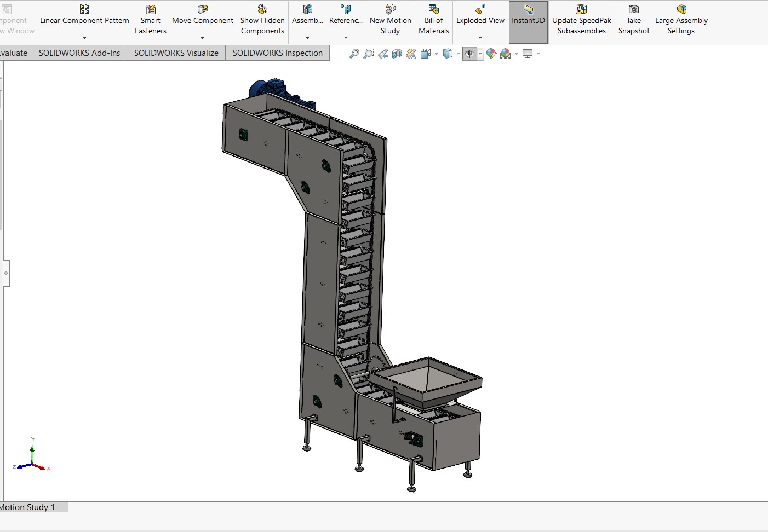The width and height of the screenshot is (768, 532).
Task: Open the Bill of Materials tool
Action: pos(434,20)
